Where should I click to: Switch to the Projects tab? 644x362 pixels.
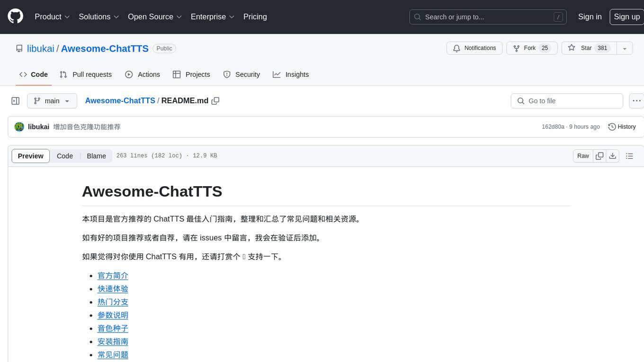[x=191, y=74]
